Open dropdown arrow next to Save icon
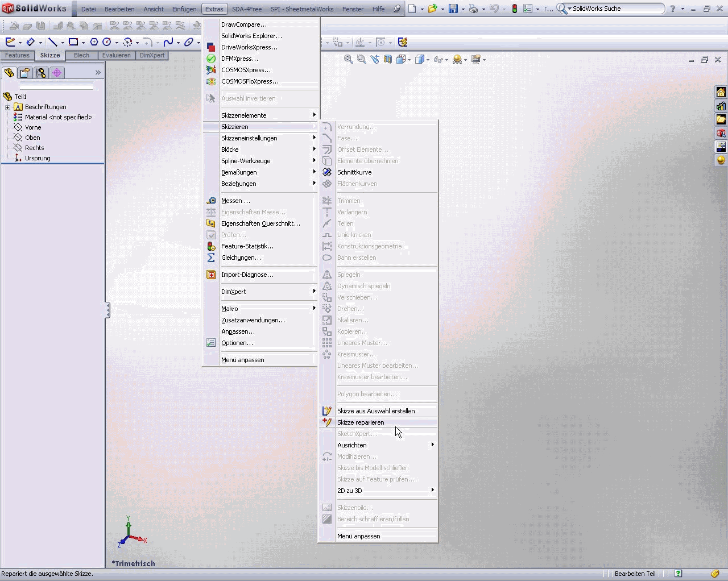 tap(463, 9)
